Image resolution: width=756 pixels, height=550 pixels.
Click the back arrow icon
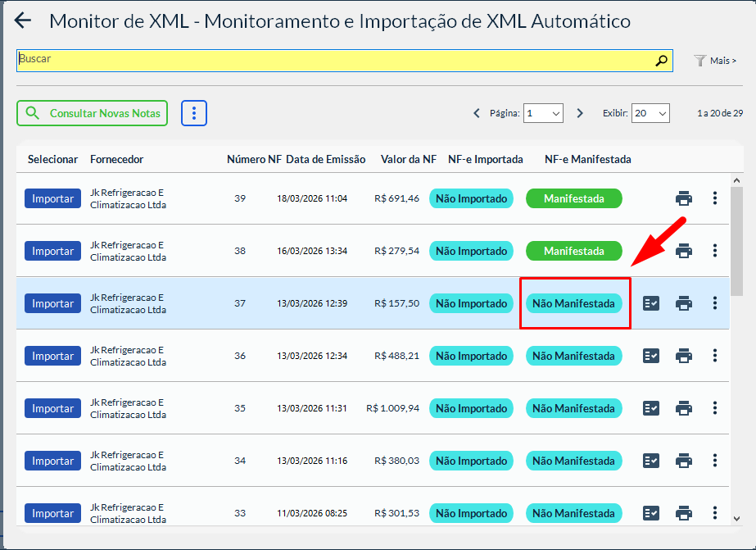[x=23, y=21]
